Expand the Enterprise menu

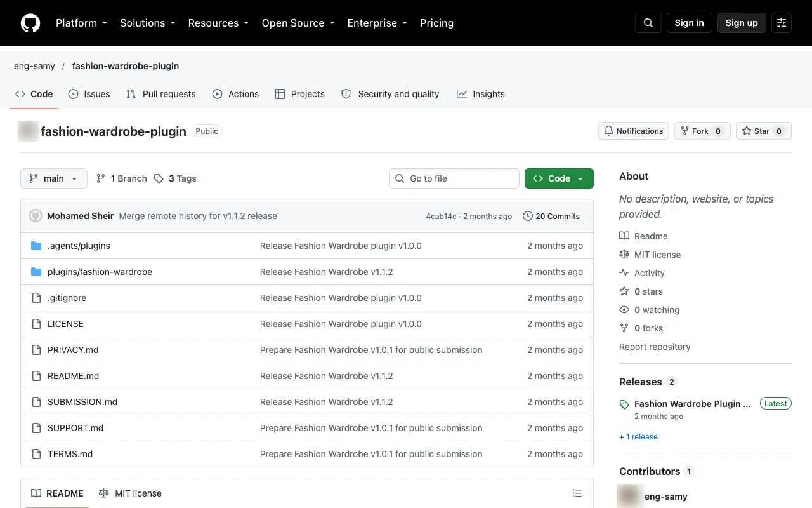pos(377,23)
